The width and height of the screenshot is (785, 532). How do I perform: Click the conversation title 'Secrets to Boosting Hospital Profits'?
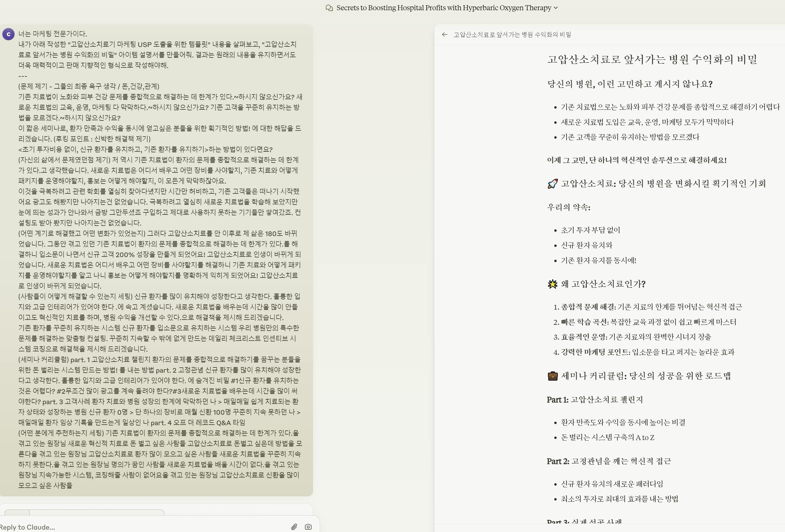[x=444, y=8]
